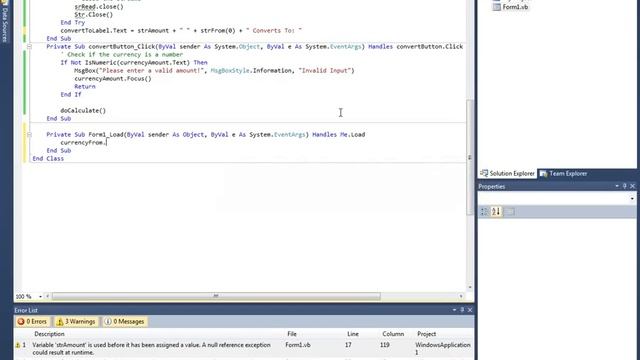Click the Form1.vb file icon
The width and height of the screenshot is (640, 360).
point(496,7)
